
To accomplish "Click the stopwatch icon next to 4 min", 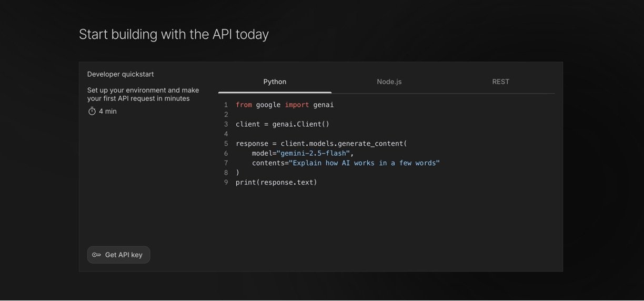I will 92,111.
